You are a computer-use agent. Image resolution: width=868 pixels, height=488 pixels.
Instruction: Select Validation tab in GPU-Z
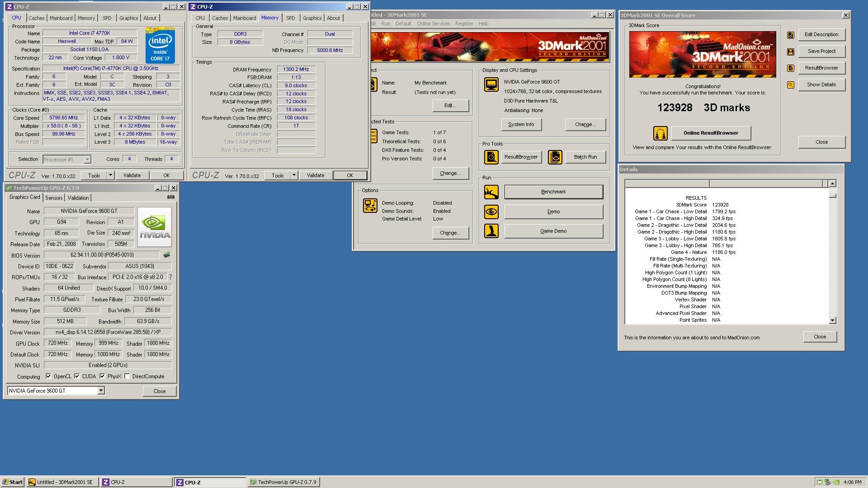point(78,198)
